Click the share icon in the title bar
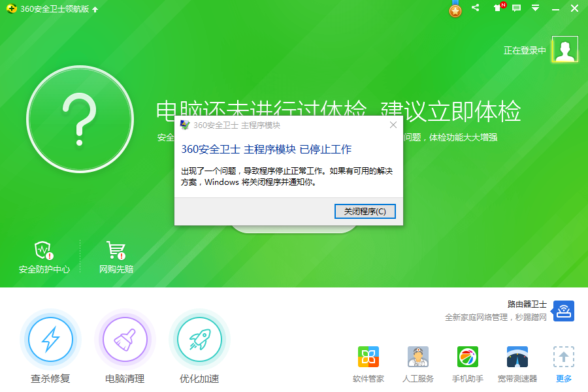 (x=476, y=7)
